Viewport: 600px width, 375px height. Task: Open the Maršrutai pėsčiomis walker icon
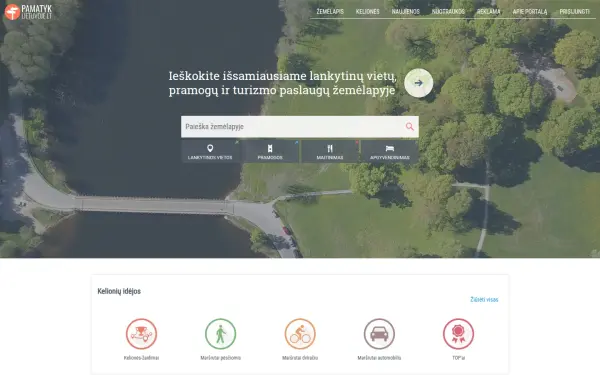[x=220, y=334]
